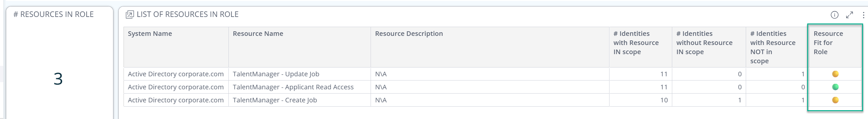Click green fit indicator for Applicant Read Access
This screenshot has width=868, height=119.
tap(835, 87)
